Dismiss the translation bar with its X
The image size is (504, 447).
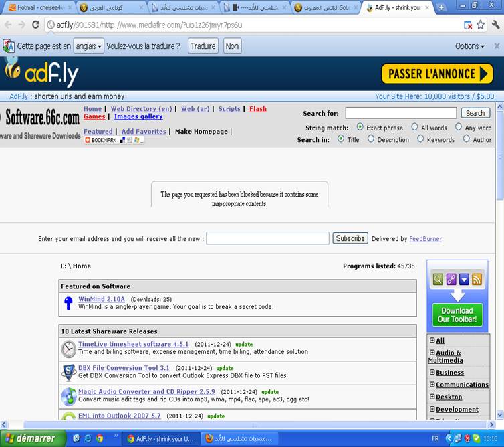point(497,46)
